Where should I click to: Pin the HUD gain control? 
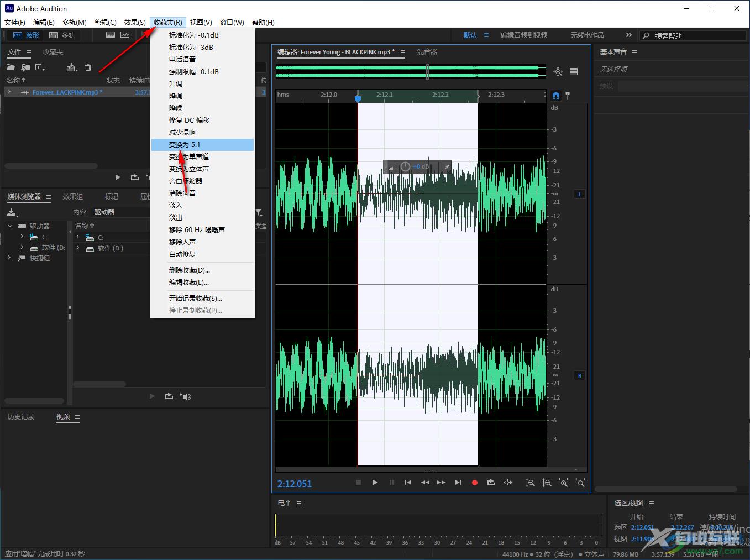(447, 166)
